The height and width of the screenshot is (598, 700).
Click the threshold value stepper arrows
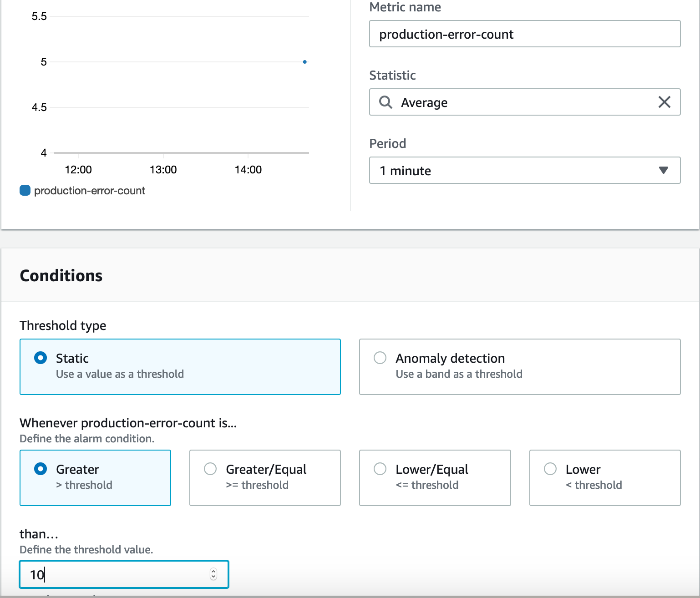click(x=213, y=574)
